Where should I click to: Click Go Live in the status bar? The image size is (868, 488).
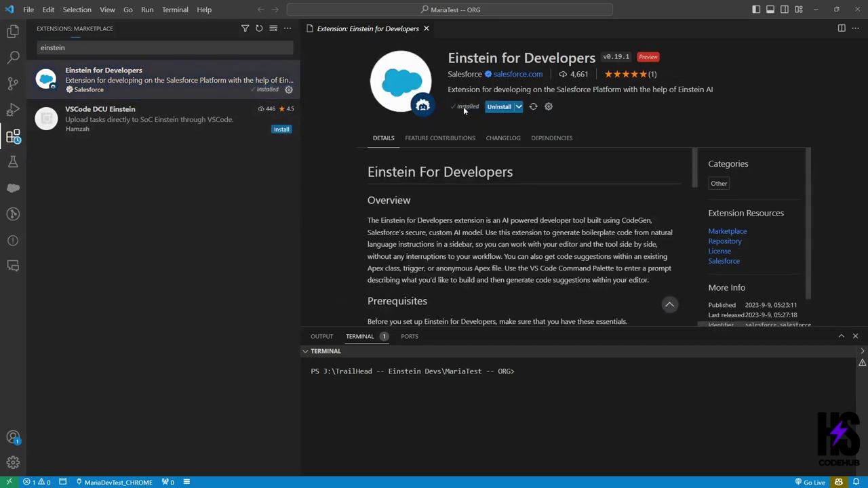[x=810, y=482]
